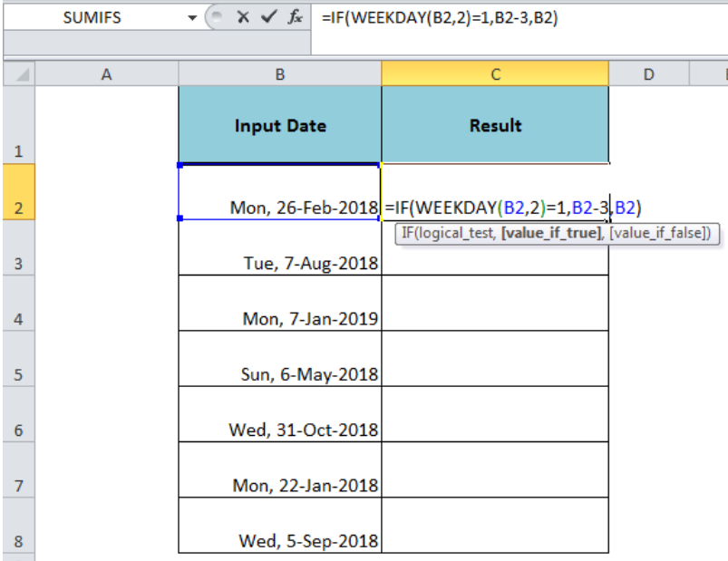The width and height of the screenshot is (728, 561).
Task: Confirm the formula with the checkmark icon
Action: (x=268, y=17)
